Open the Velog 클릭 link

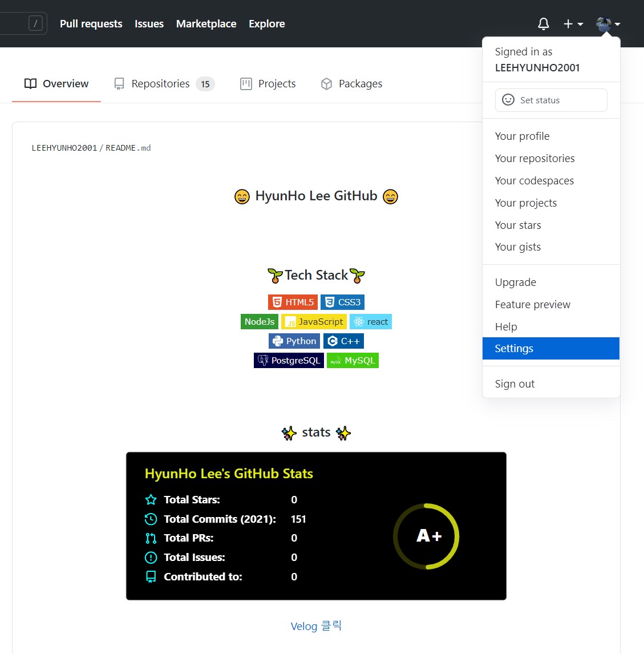coord(316,626)
